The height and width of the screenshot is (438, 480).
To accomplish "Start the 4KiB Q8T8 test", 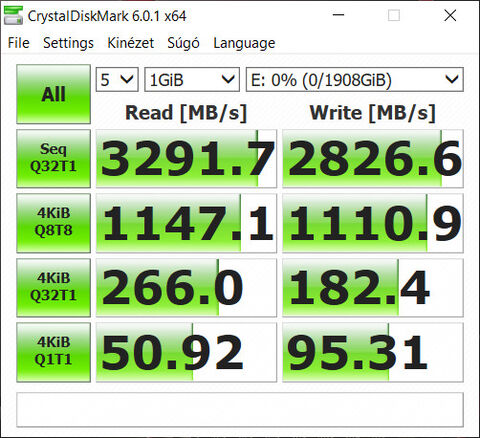I will click(53, 223).
